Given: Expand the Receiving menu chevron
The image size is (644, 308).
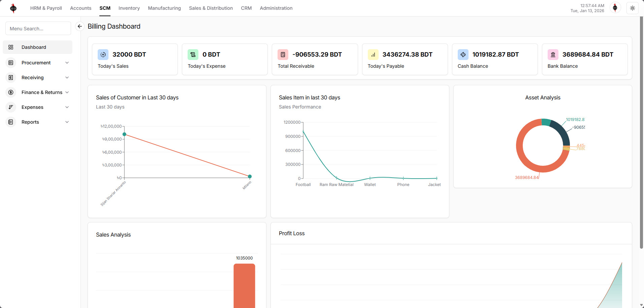Looking at the screenshot, I should click(67, 78).
